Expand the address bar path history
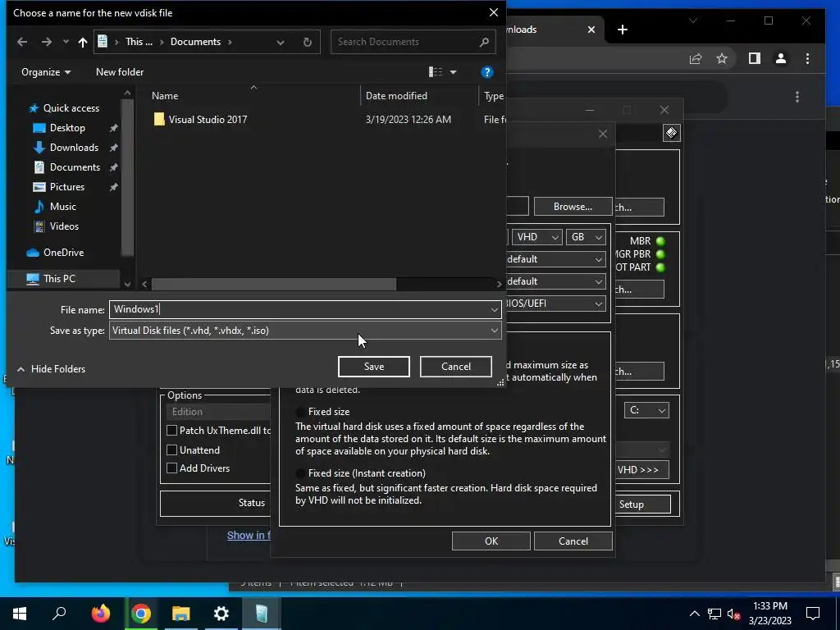 [x=281, y=42]
